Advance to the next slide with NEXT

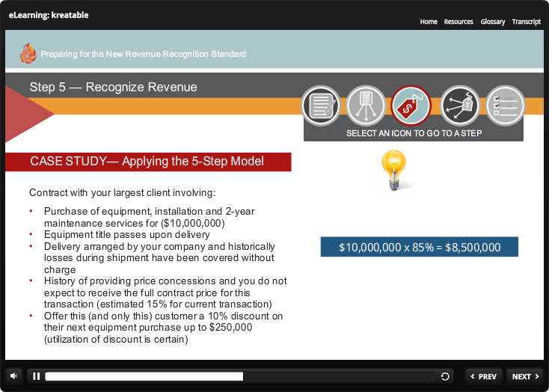coord(525,376)
